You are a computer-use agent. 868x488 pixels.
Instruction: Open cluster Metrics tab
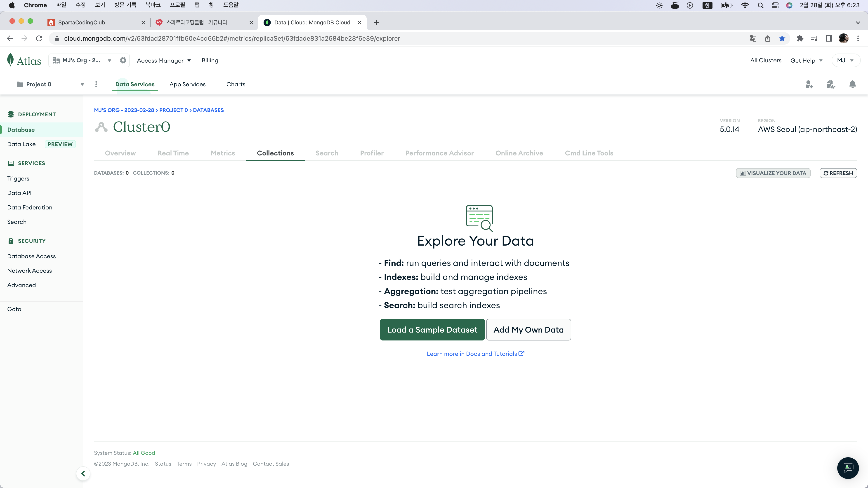223,153
